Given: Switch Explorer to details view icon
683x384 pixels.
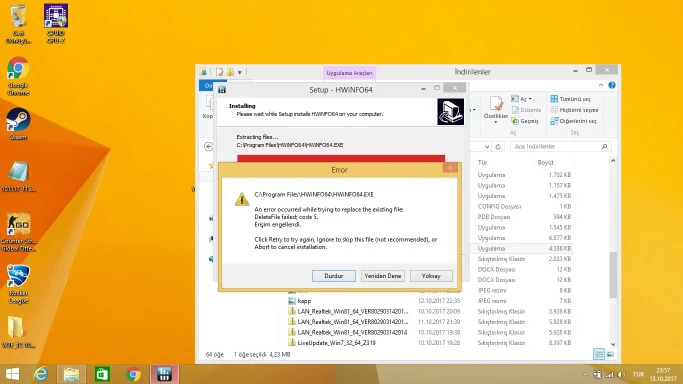Looking at the screenshot, I should 599,354.
